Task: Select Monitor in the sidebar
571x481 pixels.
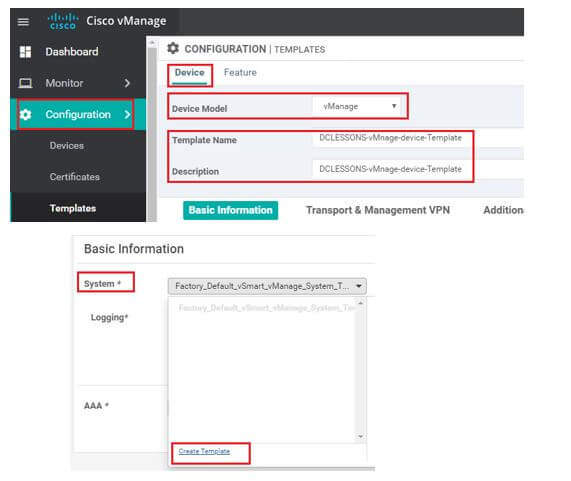Action: pos(64,83)
